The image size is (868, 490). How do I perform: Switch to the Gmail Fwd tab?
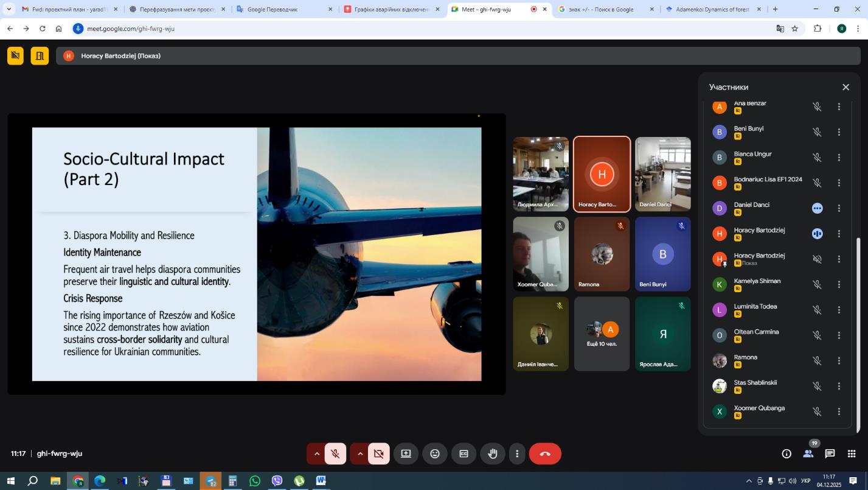[x=67, y=9]
